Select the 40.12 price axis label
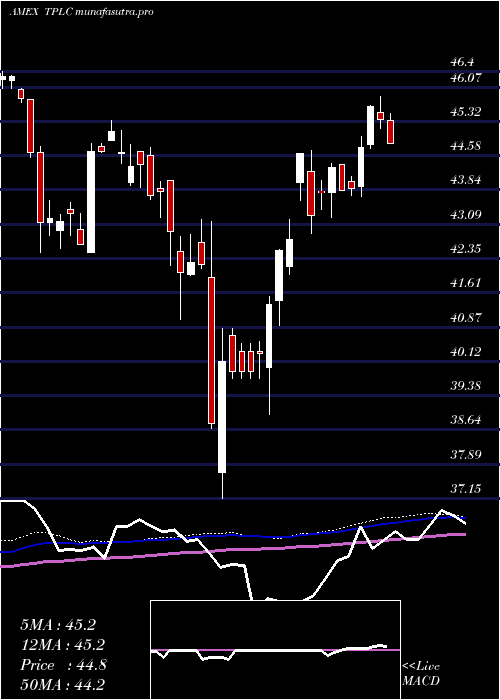Viewport: 500px width, 700px height. click(x=466, y=351)
